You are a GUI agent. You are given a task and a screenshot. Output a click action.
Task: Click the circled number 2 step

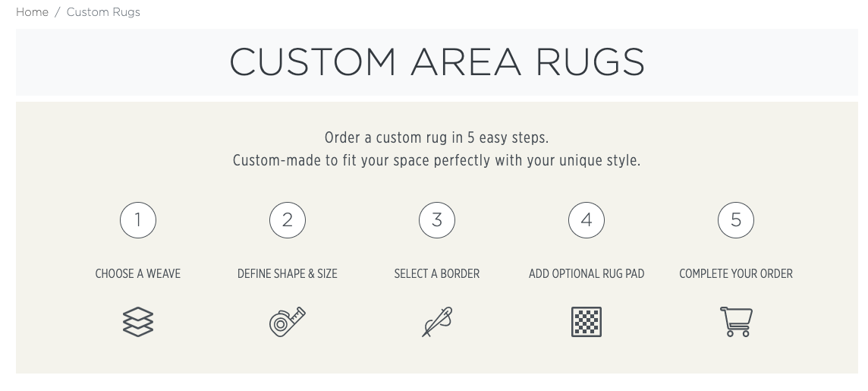coord(288,220)
